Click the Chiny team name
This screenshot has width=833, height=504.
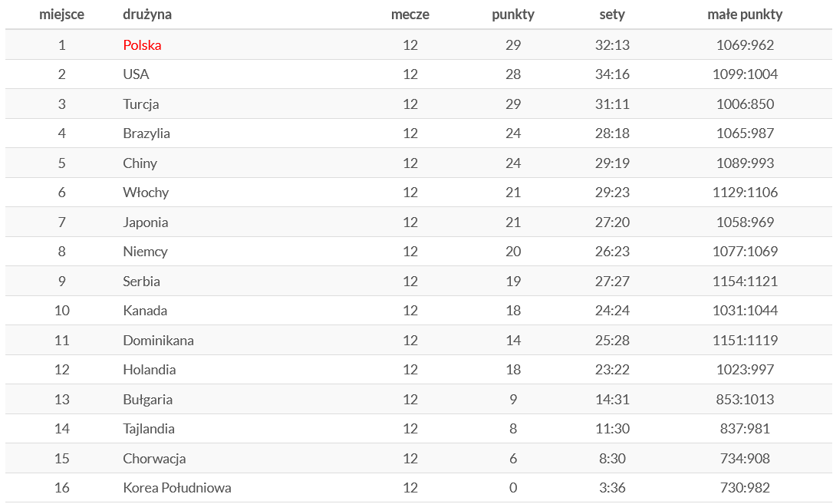click(x=140, y=163)
